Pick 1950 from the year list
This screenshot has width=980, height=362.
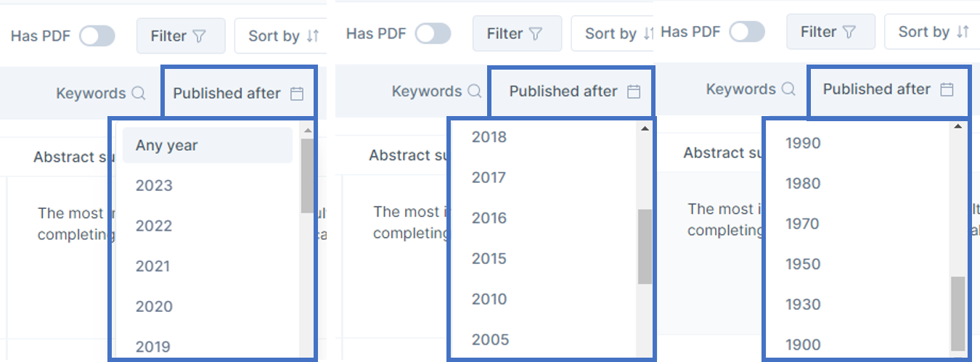click(x=803, y=264)
